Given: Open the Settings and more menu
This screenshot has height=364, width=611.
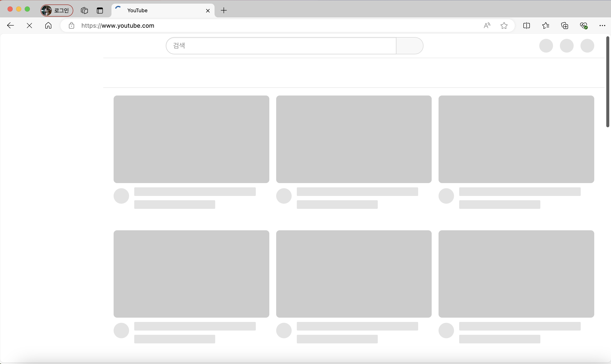Looking at the screenshot, I should (602, 26).
